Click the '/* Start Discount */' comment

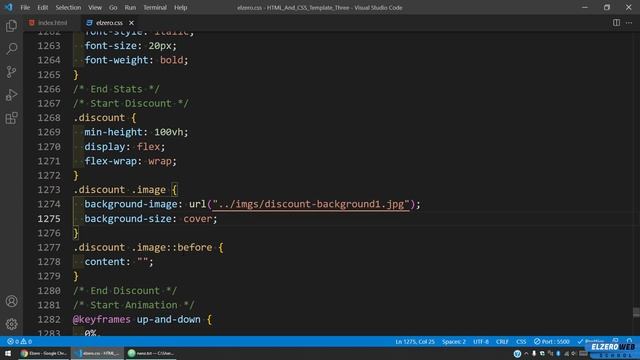point(131,103)
